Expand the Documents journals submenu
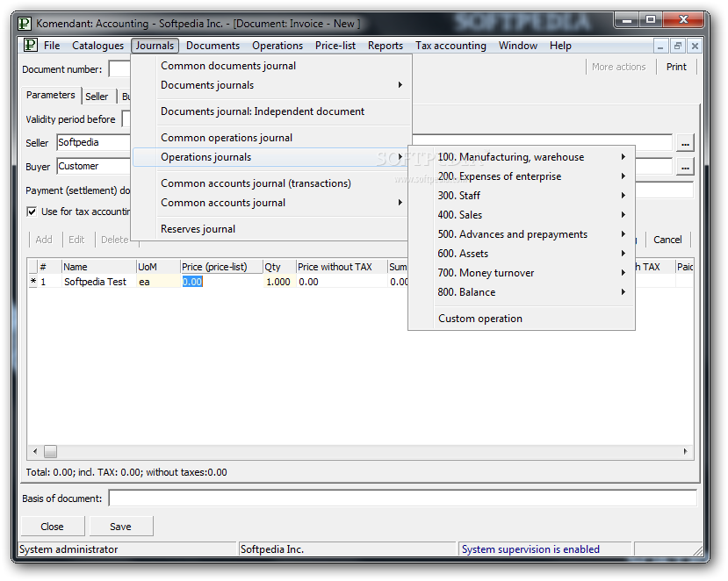This screenshot has width=728, height=581. pyautogui.click(x=271, y=85)
